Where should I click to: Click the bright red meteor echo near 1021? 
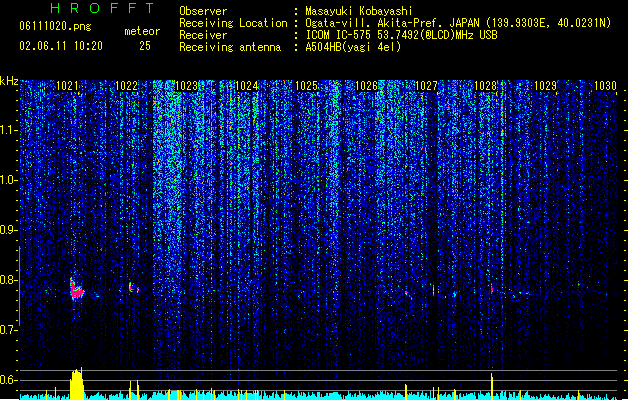pyautogui.click(x=76, y=290)
